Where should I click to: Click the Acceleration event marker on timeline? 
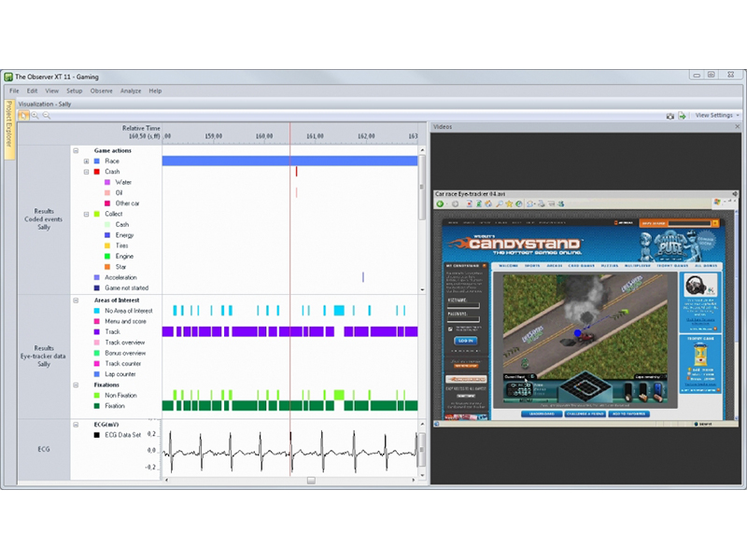coord(363,277)
